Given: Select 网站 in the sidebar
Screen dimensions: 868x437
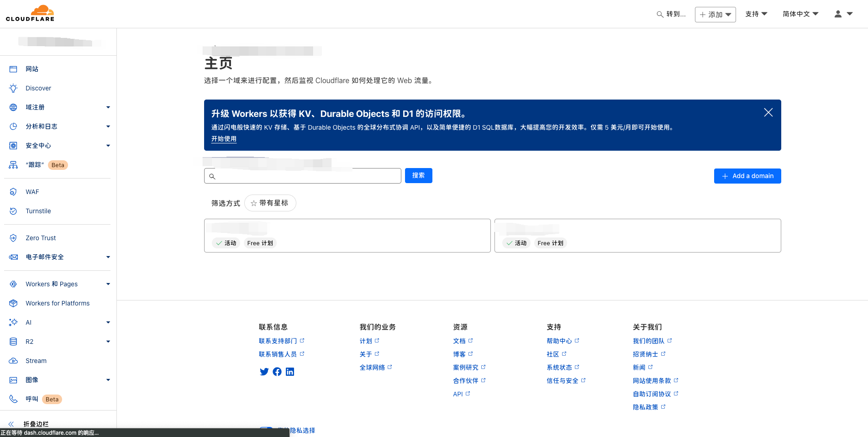Looking at the screenshot, I should point(32,69).
